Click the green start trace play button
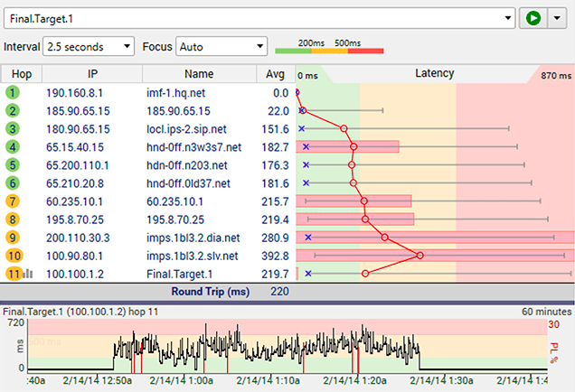575x392 pixels. [x=533, y=18]
